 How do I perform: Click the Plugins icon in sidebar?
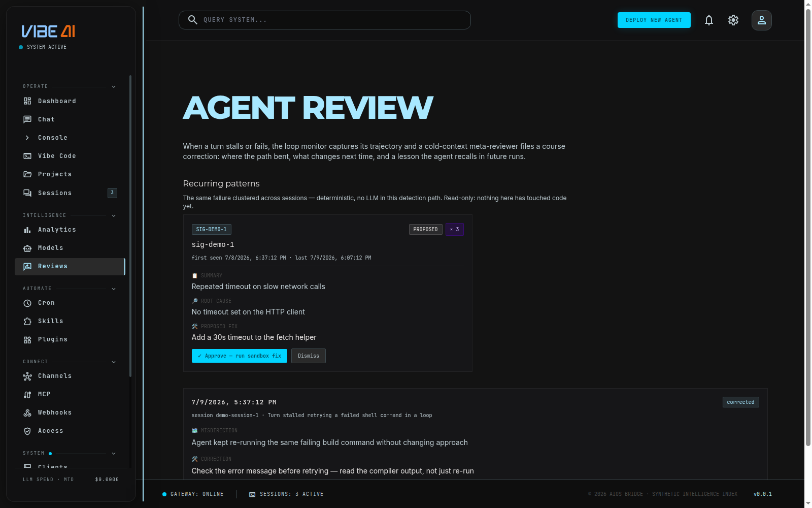[x=27, y=339]
